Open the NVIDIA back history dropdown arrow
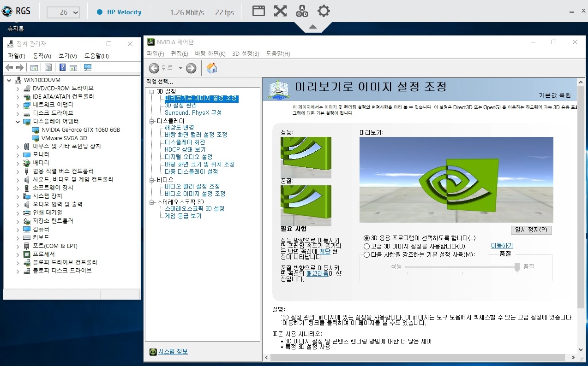This screenshot has height=366, width=588. tap(180, 68)
